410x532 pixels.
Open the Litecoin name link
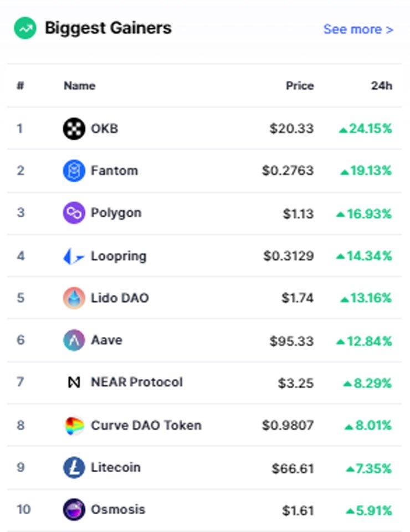click(116, 468)
